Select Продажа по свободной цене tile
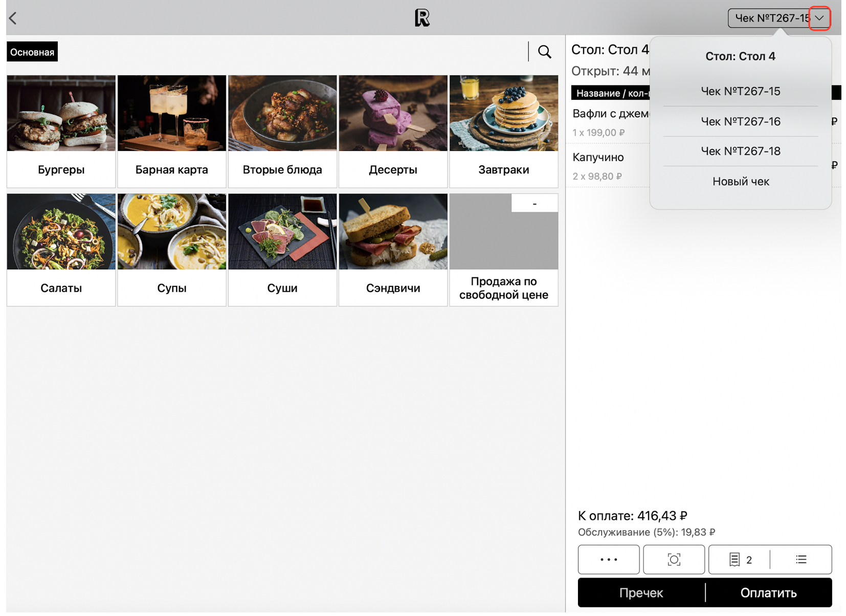This screenshot has width=846, height=616. 503,250
